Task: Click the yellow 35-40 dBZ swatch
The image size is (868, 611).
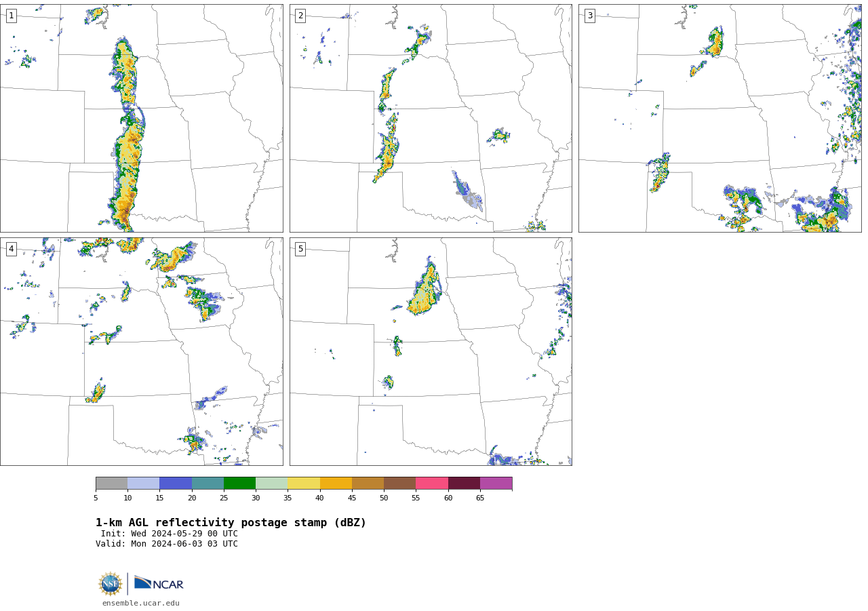Action: 304,483
